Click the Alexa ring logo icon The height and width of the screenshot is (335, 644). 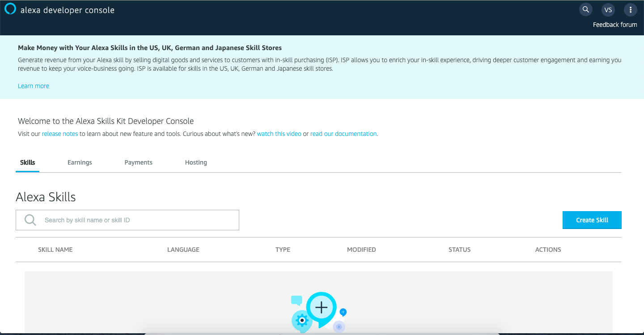pos(10,9)
